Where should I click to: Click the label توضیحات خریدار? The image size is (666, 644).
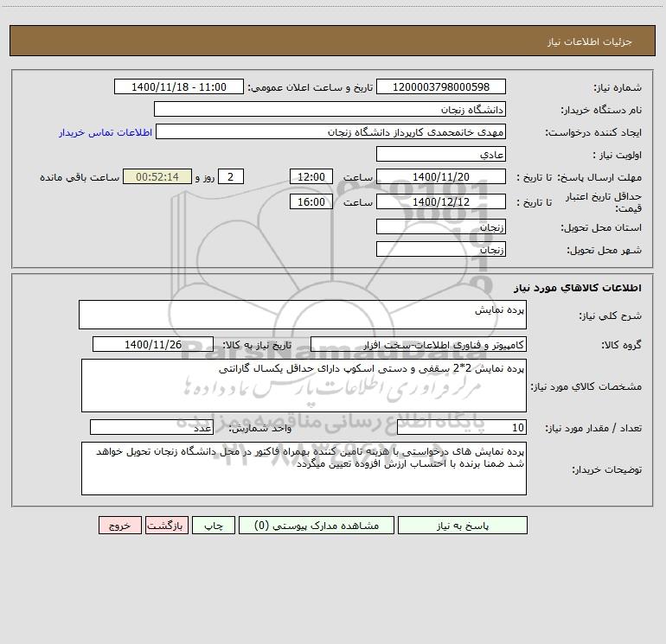(607, 470)
